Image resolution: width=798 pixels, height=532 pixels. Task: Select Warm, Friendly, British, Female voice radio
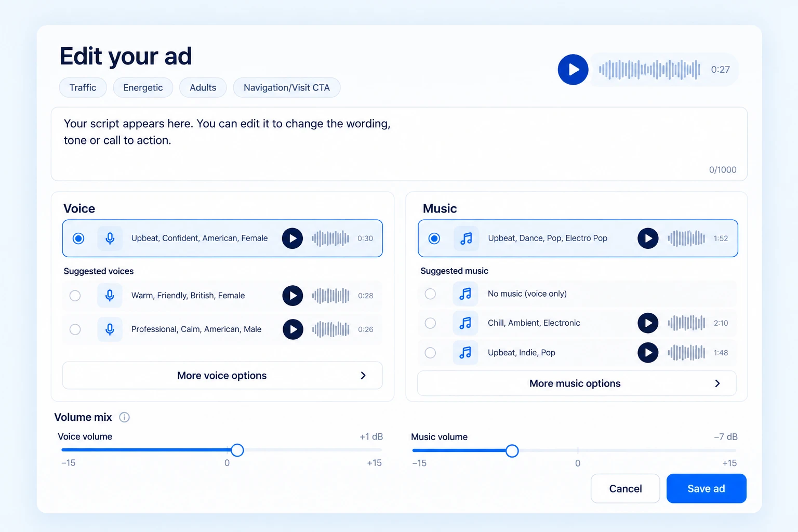pos(75,296)
